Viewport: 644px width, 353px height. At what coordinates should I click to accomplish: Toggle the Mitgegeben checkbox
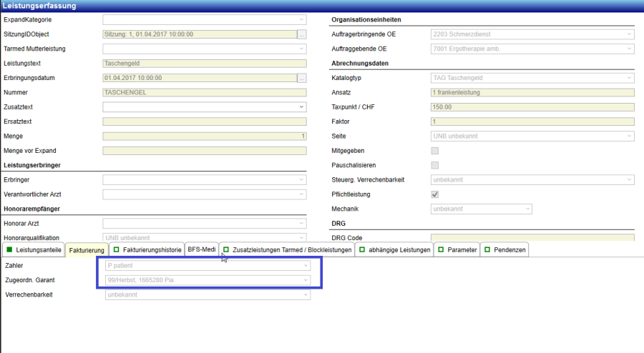pos(434,151)
